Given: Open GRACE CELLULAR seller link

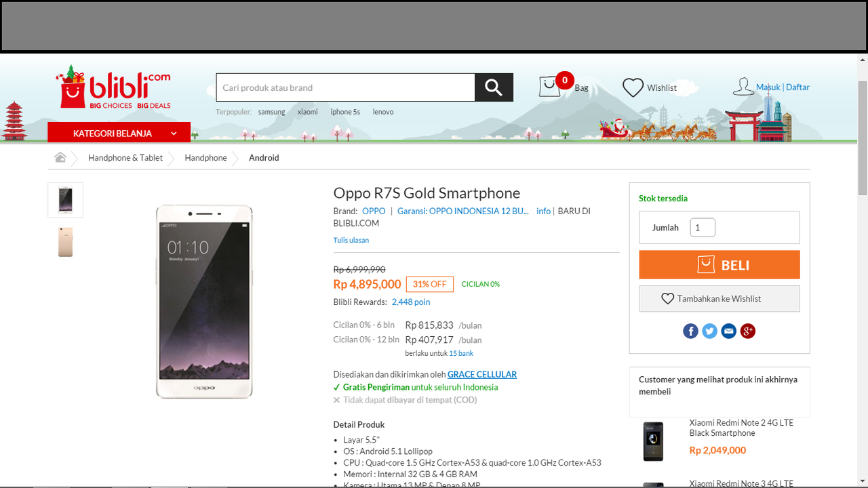Looking at the screenshot, I should coord(482,374).
